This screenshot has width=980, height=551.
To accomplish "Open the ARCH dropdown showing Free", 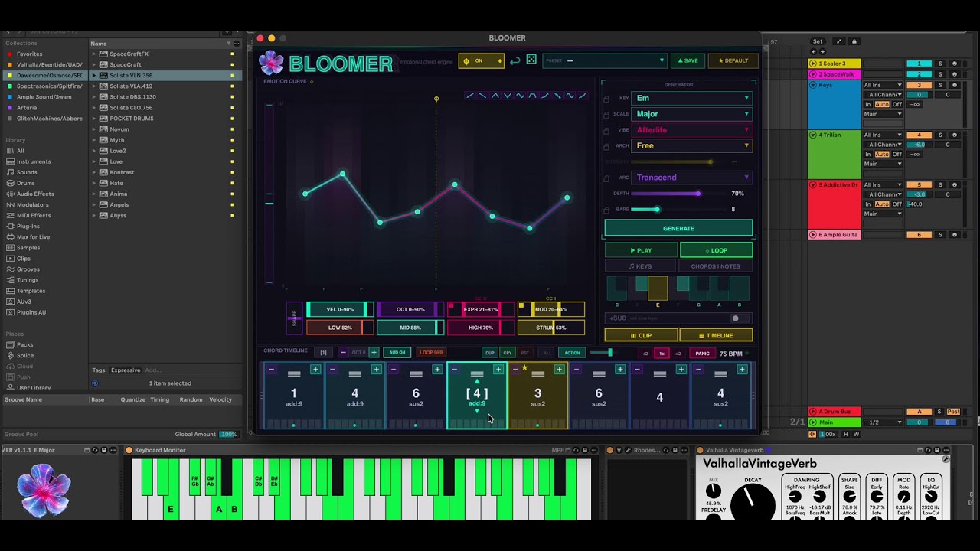I will pyautogui.click(x=692, y=145).
